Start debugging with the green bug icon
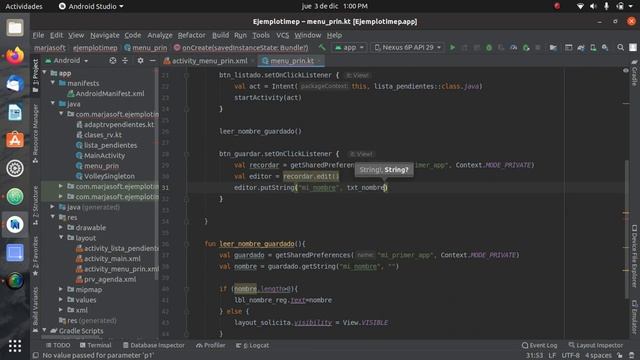 click(x=489, y=47)
